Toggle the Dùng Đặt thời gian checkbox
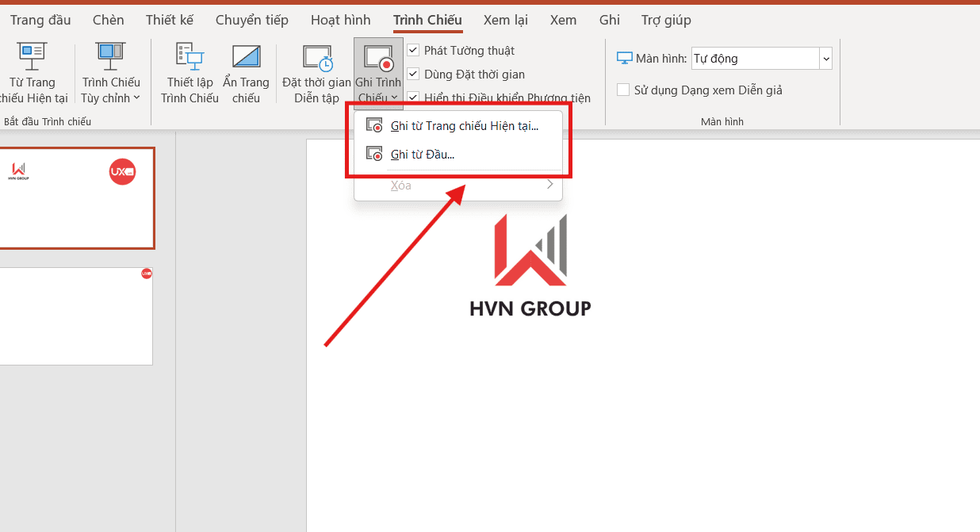980x532 pixels. pyautogui.click(x=413, y=75)
